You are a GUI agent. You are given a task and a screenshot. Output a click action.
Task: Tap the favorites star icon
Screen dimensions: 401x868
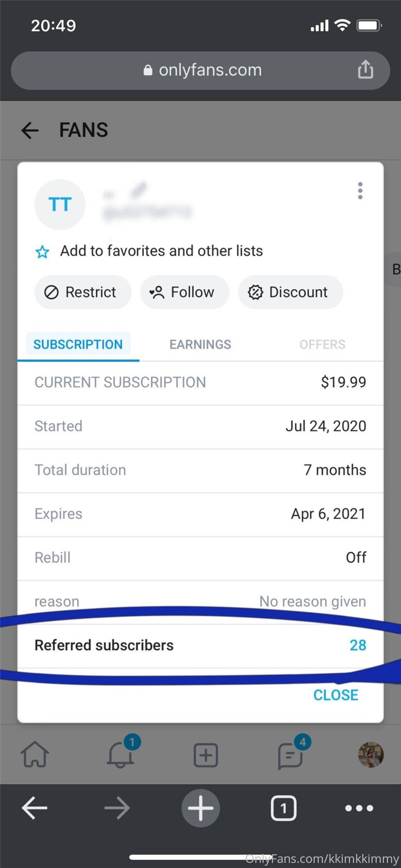pyautogui.click(x=43, y=252)
